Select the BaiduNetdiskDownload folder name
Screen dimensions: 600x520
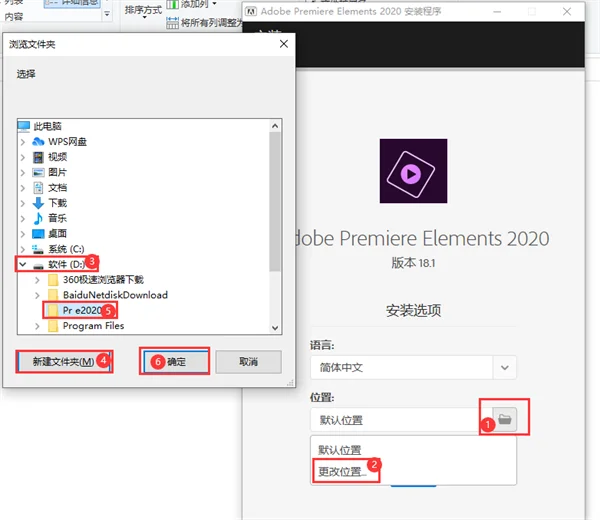click(115, 295)
